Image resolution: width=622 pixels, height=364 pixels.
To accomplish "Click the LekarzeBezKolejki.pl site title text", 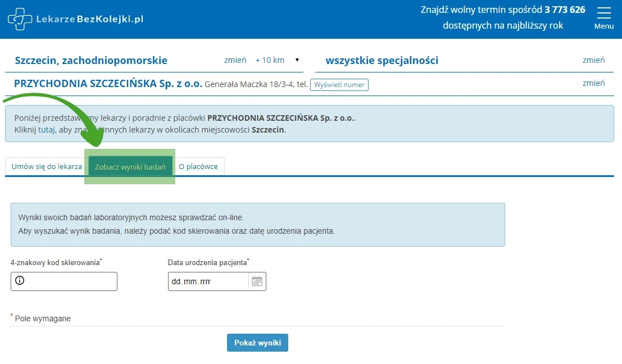I will tap(90, 19).
